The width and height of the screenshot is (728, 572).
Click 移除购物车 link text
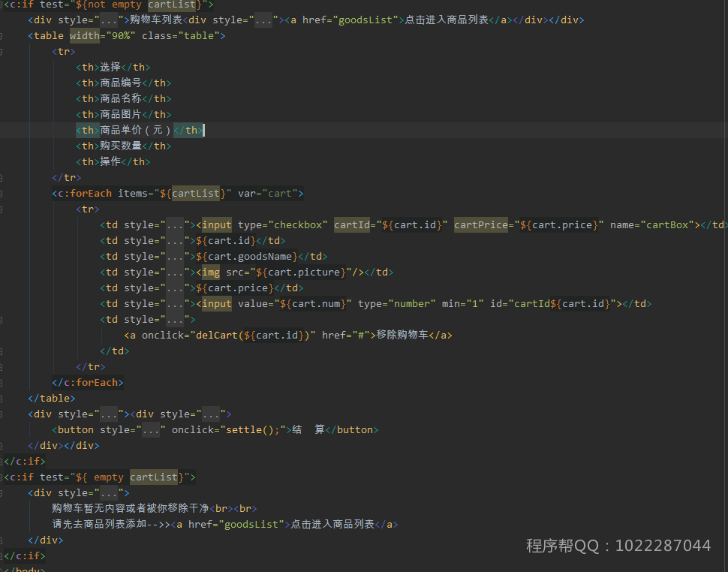[402, 336]
